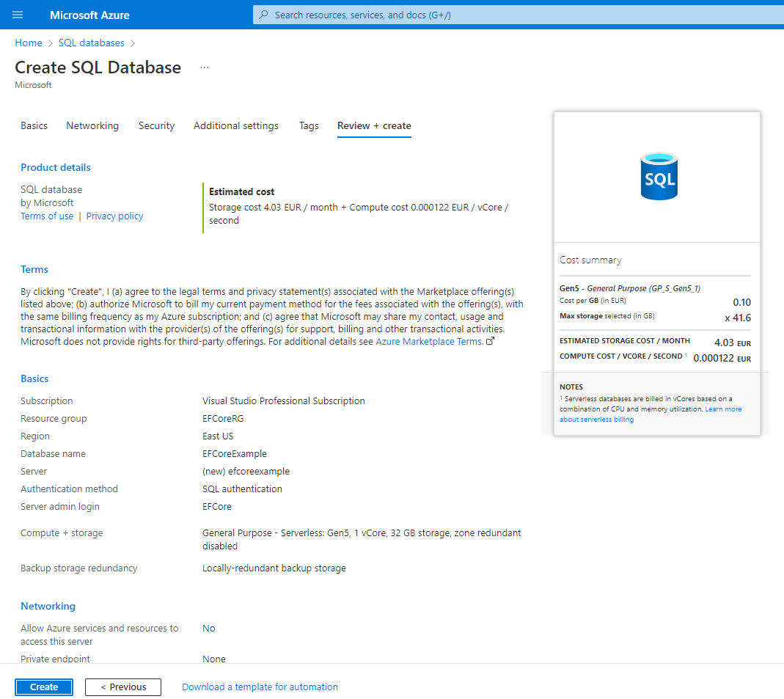Open the ellipsis menu beside title
784x699 pixels.
pyautogui.click(x=205, y=67)
